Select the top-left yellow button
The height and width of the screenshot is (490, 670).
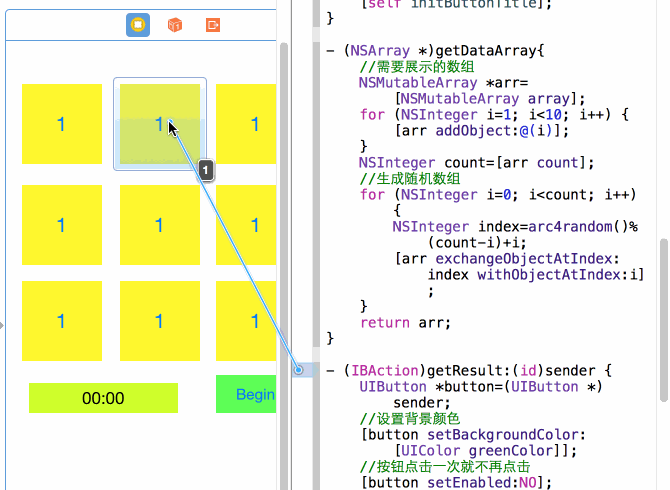(61, 124)
